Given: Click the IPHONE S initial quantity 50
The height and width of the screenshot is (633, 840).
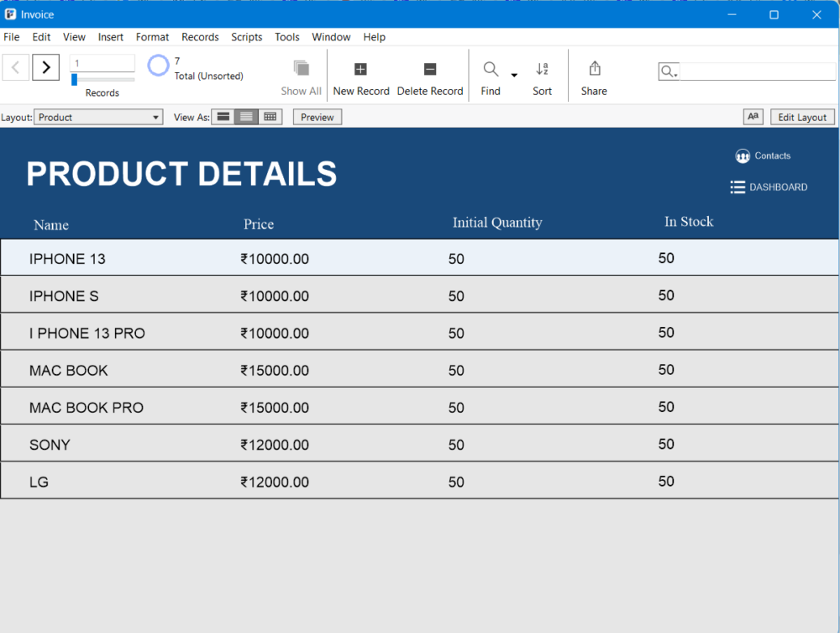Looking at the screenshot, I should pyautogui.click(x=456, y=296).
